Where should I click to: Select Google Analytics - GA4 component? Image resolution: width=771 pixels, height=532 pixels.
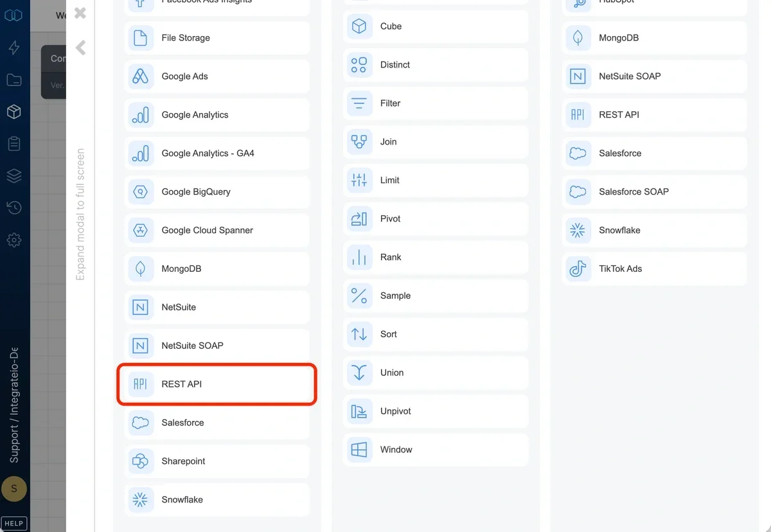[217, 154]
